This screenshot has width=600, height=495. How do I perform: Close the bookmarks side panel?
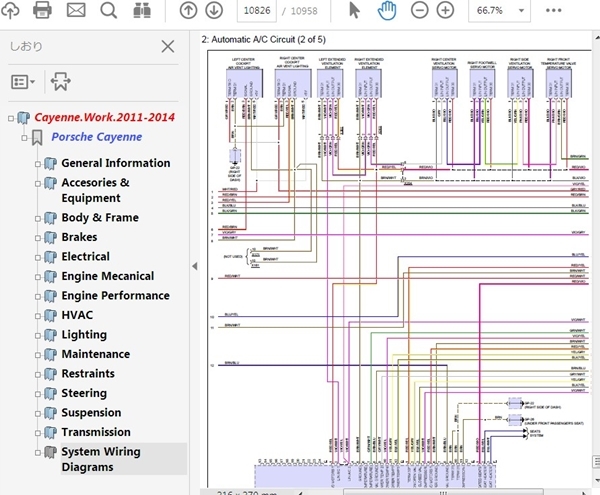tap(168, 46)
